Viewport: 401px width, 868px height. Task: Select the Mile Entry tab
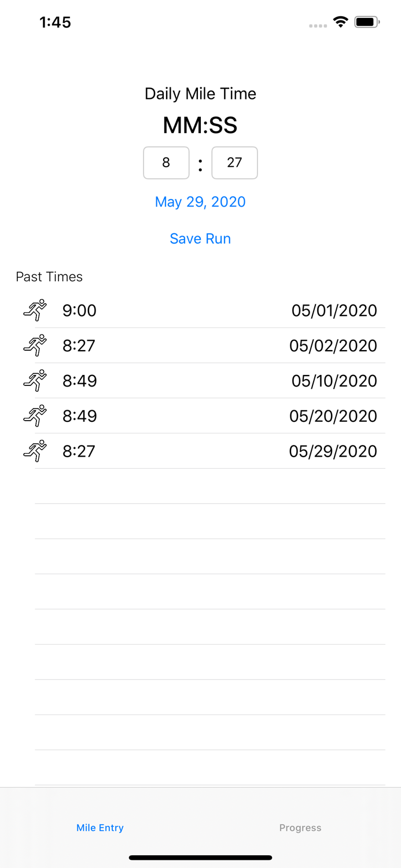point(100,827)
